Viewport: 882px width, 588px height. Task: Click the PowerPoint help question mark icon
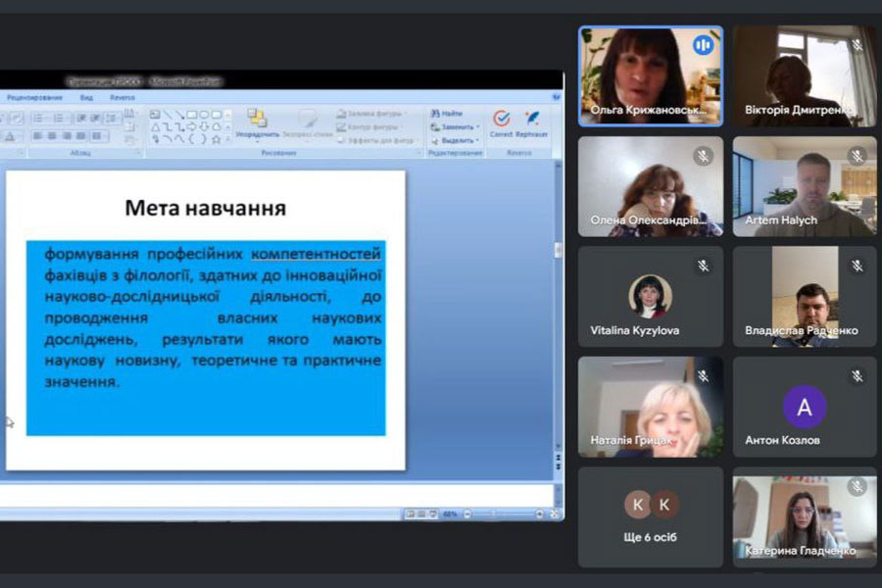click(556, 98)
